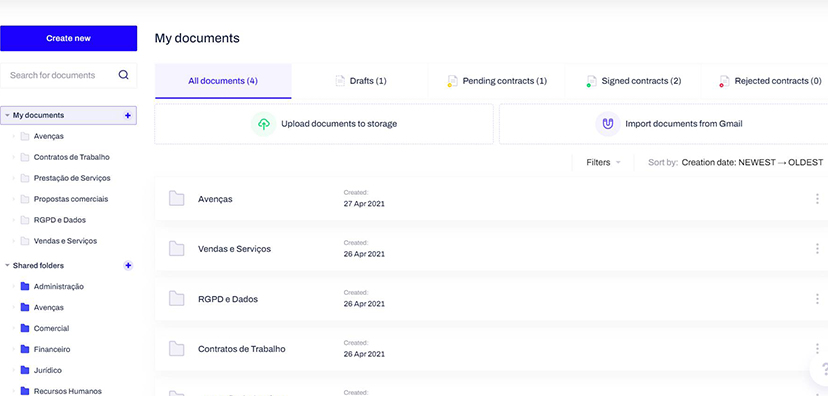828x396 pixels.
Task: Select Prestação de Serviços in sidebar
Action: pos(72,178)
